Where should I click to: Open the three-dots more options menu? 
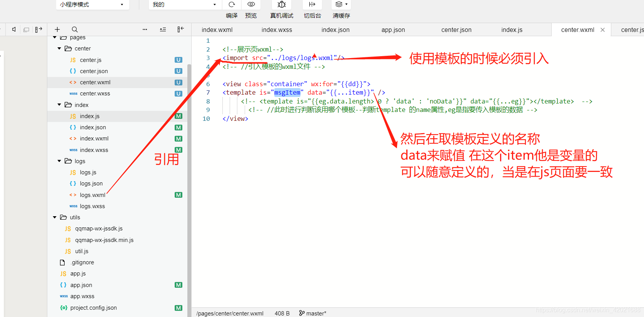coord(145,29)
